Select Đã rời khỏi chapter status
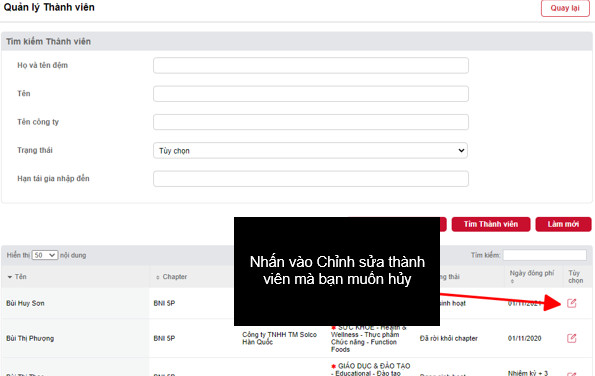Viewport: 595px width, 376px height. 449,338
